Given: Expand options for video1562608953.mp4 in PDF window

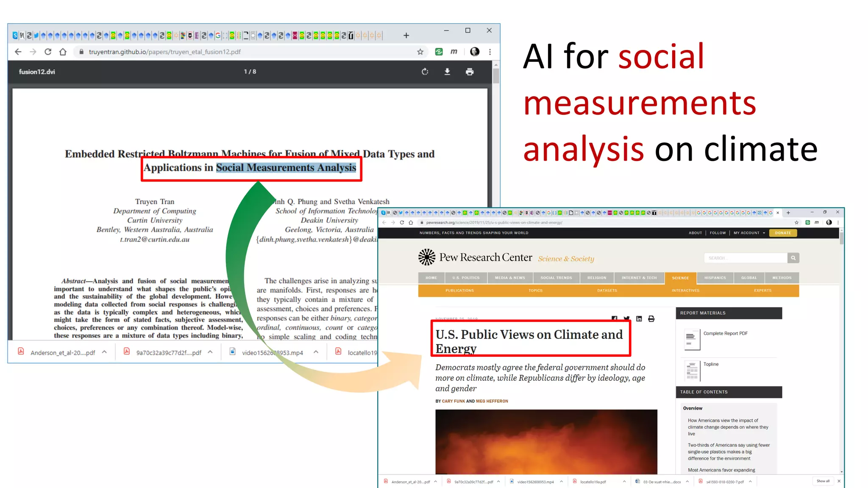Looking at the screenshot, I should pyautogui.click(x=316, y=352).
